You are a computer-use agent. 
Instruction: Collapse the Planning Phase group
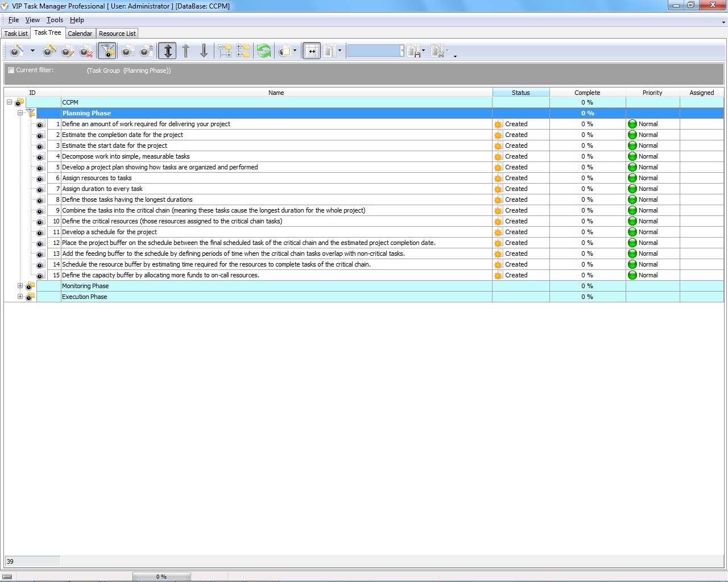point(20,113)
